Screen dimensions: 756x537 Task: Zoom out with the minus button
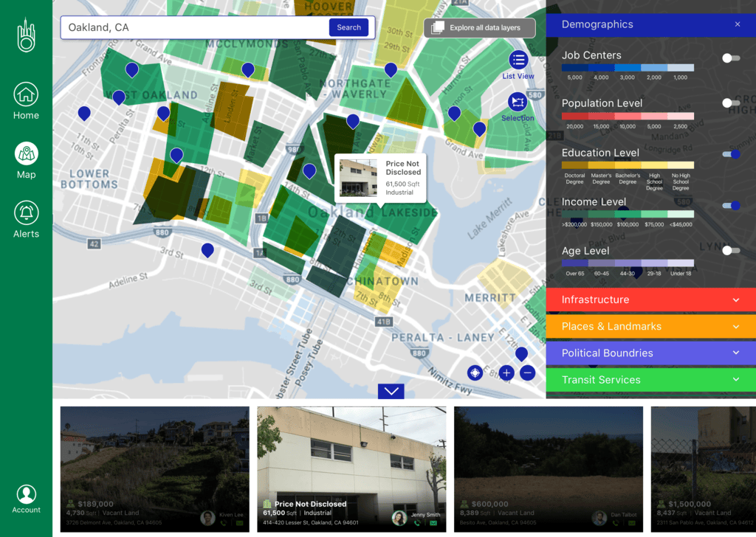click(527, 373)
